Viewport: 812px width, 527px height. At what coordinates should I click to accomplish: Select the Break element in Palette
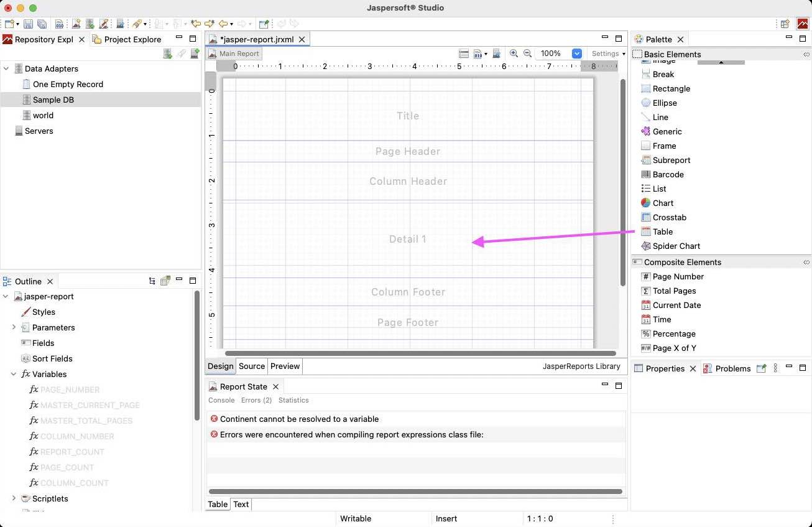(657, 74)
